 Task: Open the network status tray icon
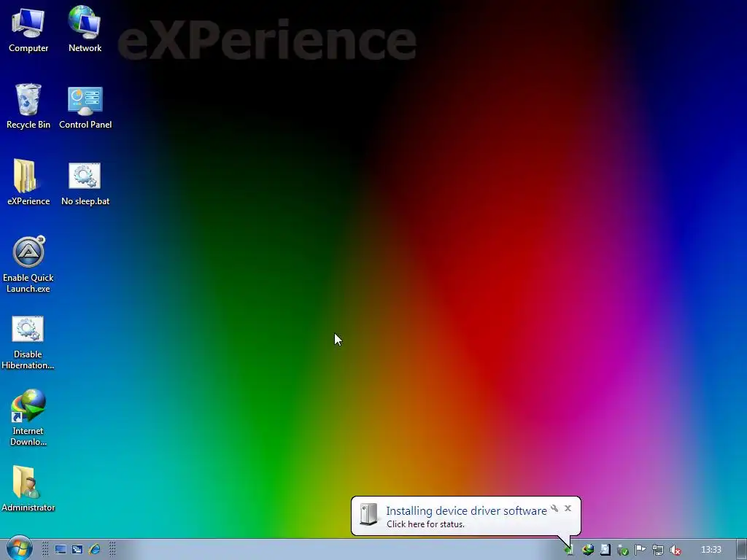[x=658, y=550]
